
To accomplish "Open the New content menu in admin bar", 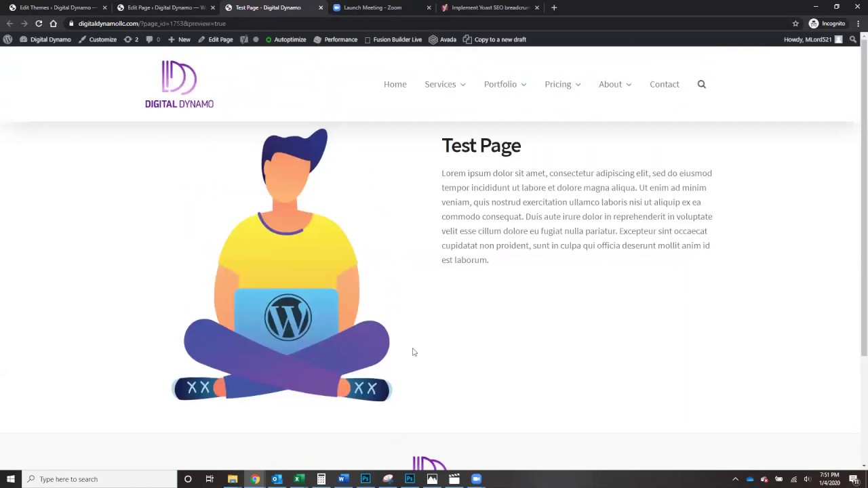I will pos(179,39).
